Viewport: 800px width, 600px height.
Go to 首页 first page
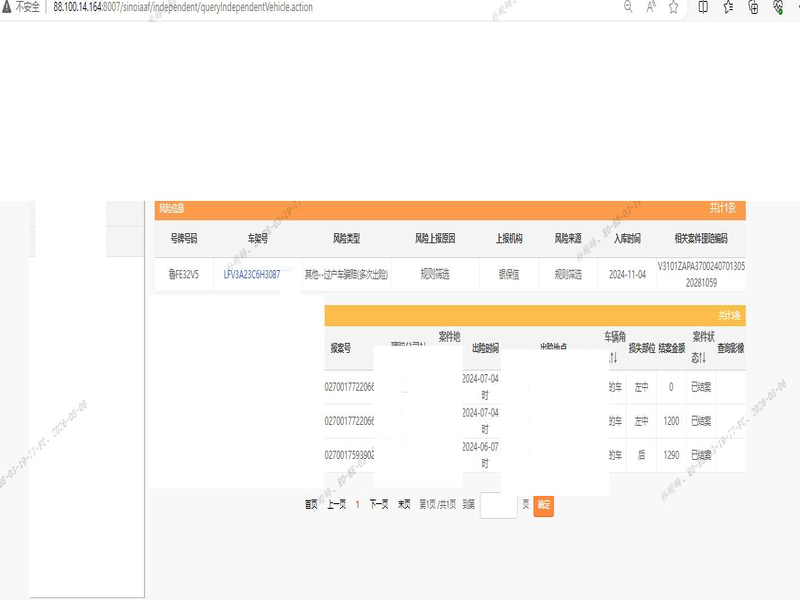311,504
